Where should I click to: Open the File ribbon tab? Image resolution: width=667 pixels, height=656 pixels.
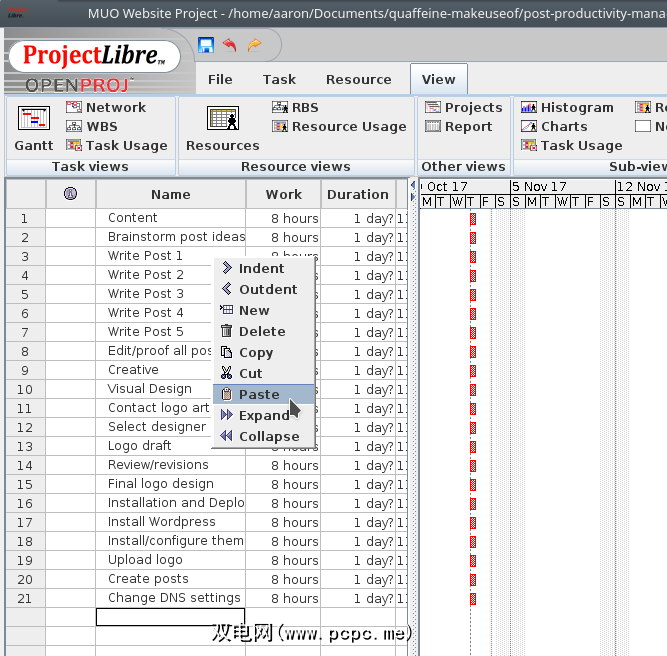220,80
